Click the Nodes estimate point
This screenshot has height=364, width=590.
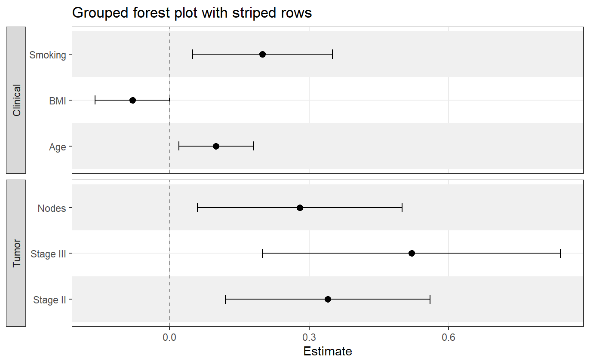tap(300, 208)
